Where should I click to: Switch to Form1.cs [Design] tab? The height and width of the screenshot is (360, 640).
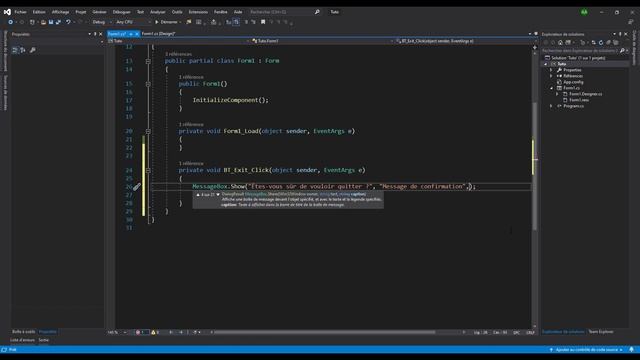click(158, 34)
